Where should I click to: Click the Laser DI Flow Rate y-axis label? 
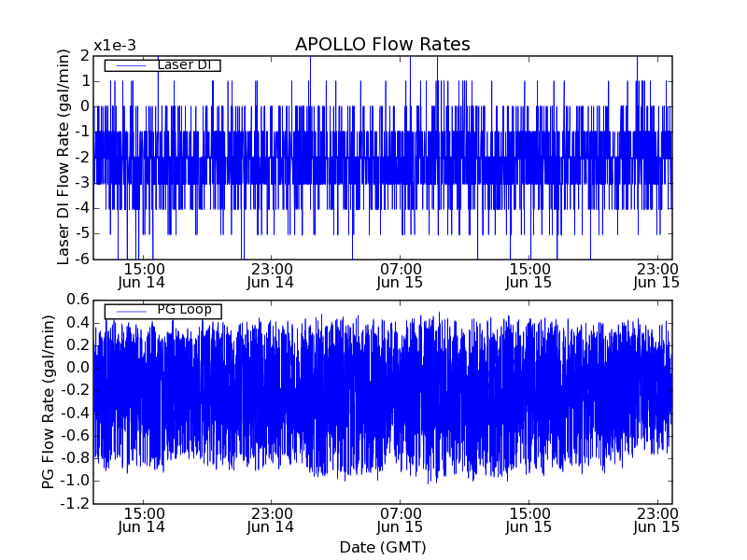[64, 158]
